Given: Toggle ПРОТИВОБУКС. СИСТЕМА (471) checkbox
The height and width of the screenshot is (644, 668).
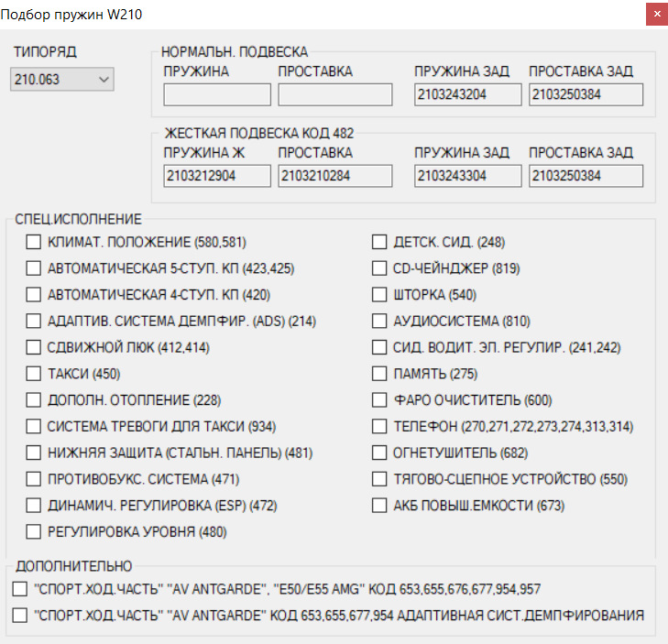Looking at the screenshot, I should click(x=34, y=479).
